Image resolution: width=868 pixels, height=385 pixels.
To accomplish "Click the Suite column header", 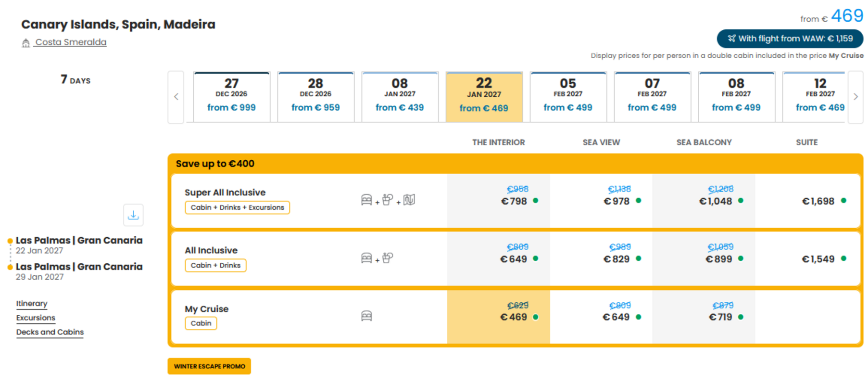I will 807,142.
